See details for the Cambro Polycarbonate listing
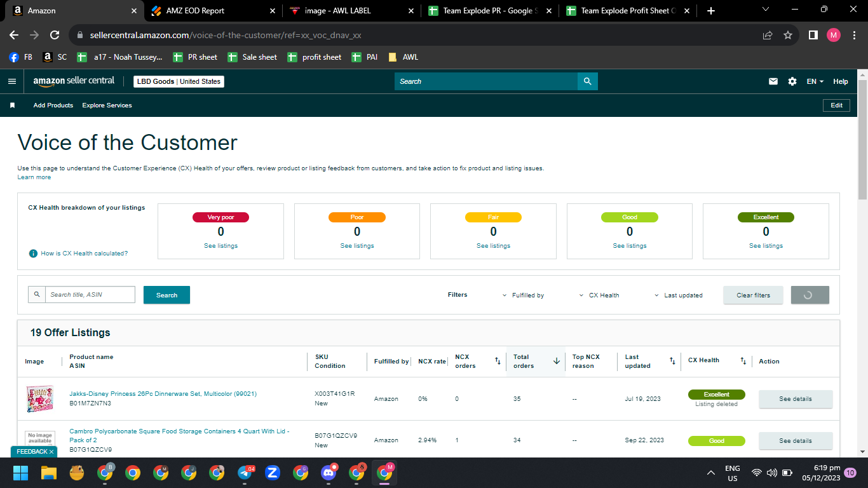This screenshot has height=488, width=868. tap(796, 441)
